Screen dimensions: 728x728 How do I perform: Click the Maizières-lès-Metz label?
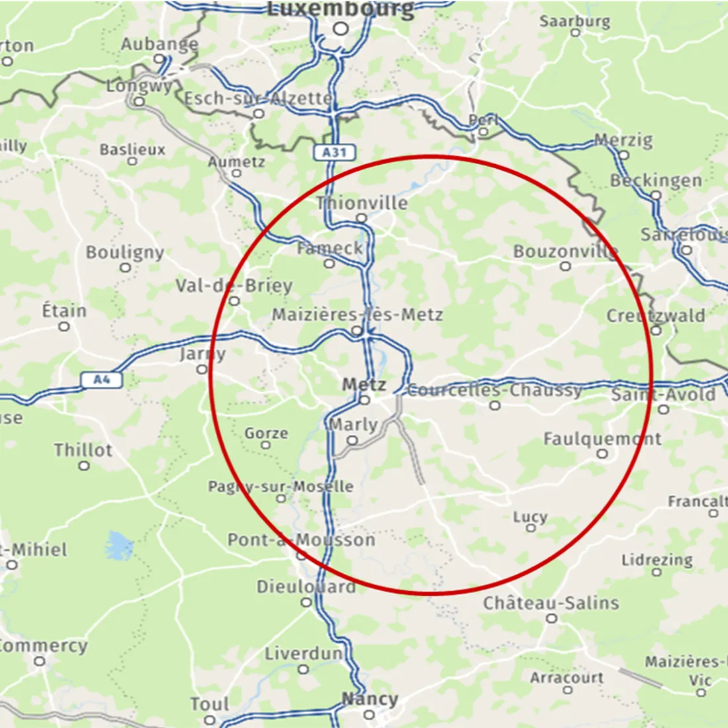click(x=357, y=315)
